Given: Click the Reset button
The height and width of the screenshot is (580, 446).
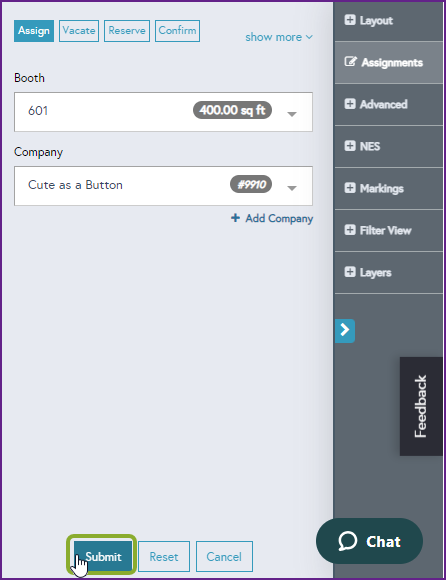Looking at the screenshot, I should (164, 556).
